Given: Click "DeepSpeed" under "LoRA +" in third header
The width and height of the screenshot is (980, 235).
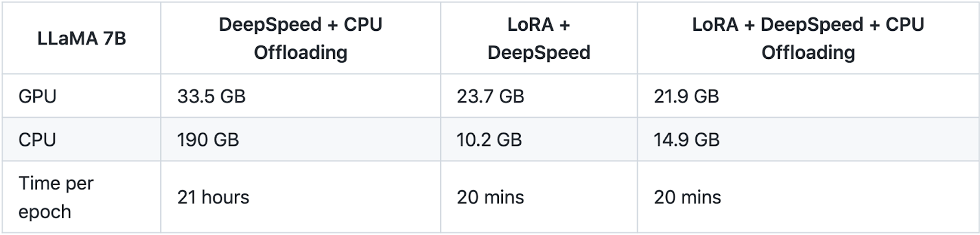Looking at the screenshot, I should tap(539, 53).
